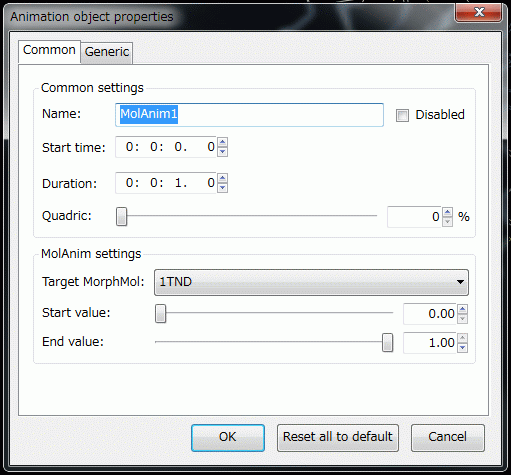511x475 pixels.
Task: Increase Start value spinner up arrow
Action: pos(462,309)
